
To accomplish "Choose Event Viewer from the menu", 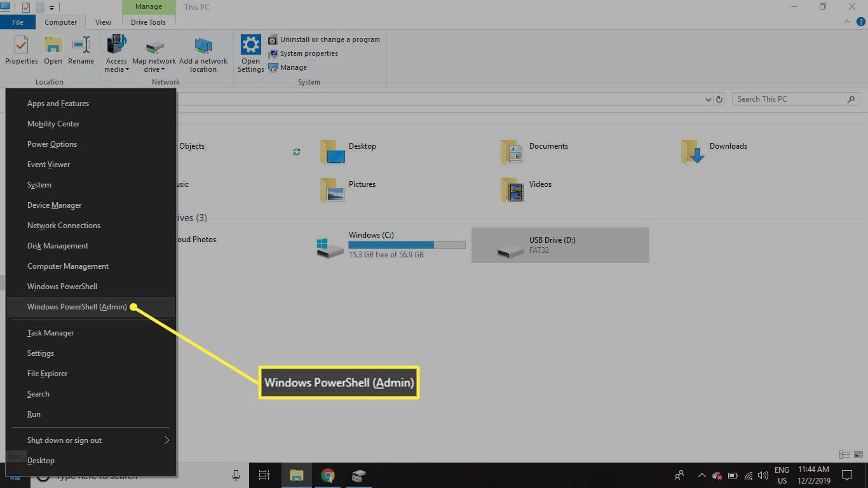I will coord(90,165).
